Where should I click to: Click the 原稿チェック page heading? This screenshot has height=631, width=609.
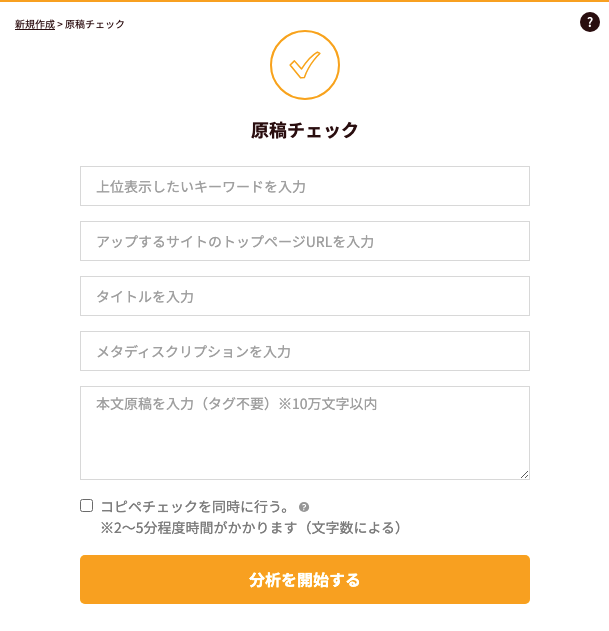[304, 130]
